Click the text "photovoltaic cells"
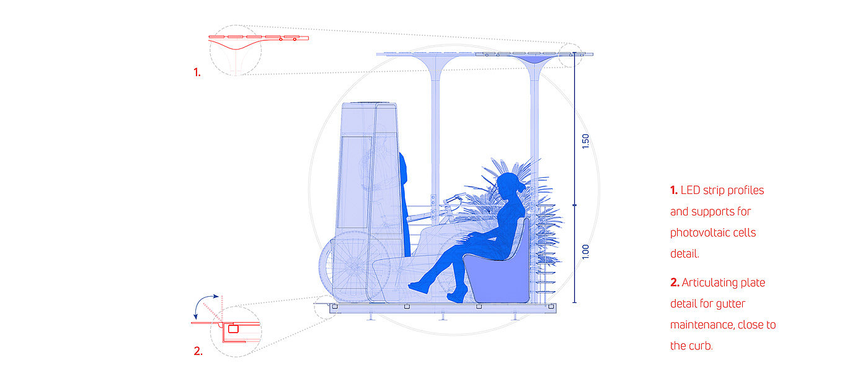The height and width of the screenshot is (381, 868). (713, 233)
